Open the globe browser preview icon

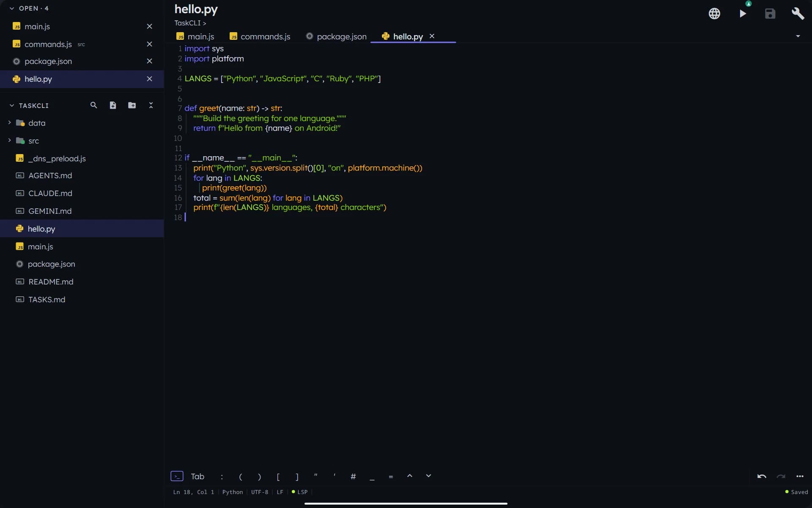(714, 14)
